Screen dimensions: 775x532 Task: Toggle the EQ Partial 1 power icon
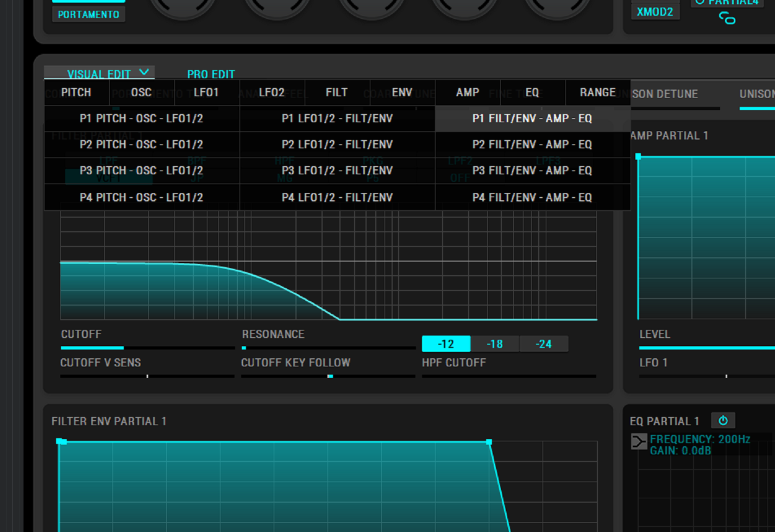[x=723, y=421]
